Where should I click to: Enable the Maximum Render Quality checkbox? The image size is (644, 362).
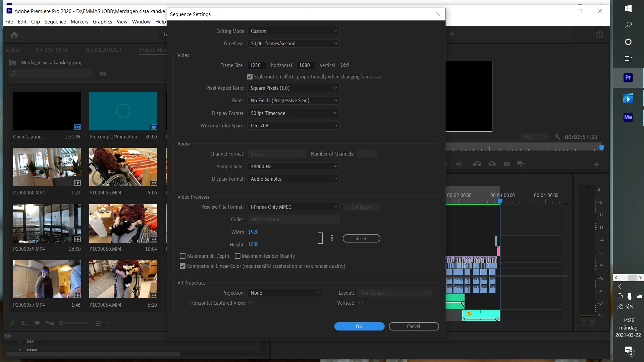click(x=237, y=256)
